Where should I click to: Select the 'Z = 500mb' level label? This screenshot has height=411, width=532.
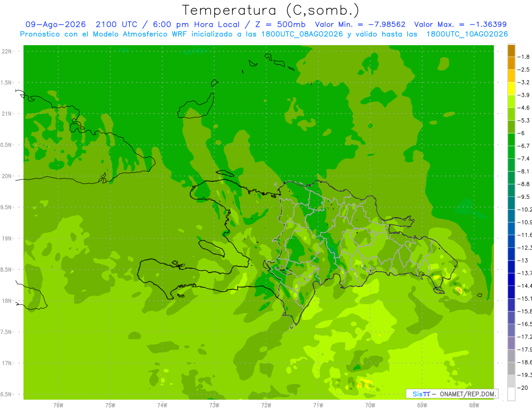click(x=279, y=24)
